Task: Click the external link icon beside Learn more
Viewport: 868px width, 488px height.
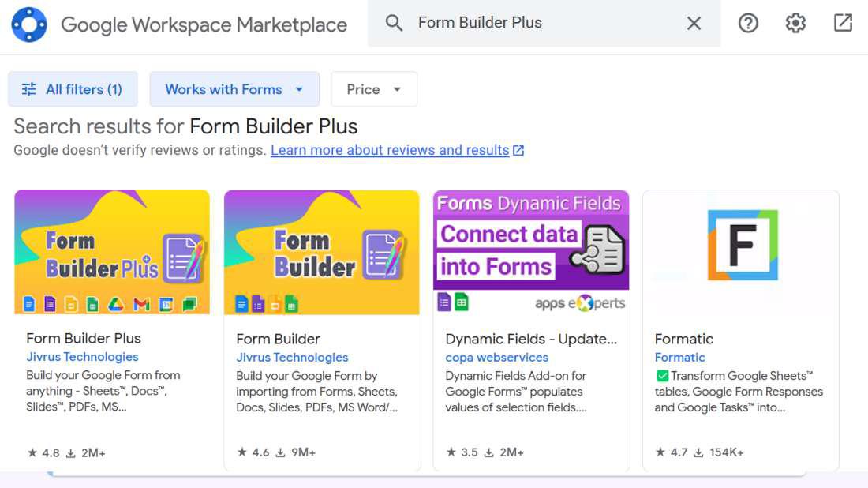Action: pos(518,150)
